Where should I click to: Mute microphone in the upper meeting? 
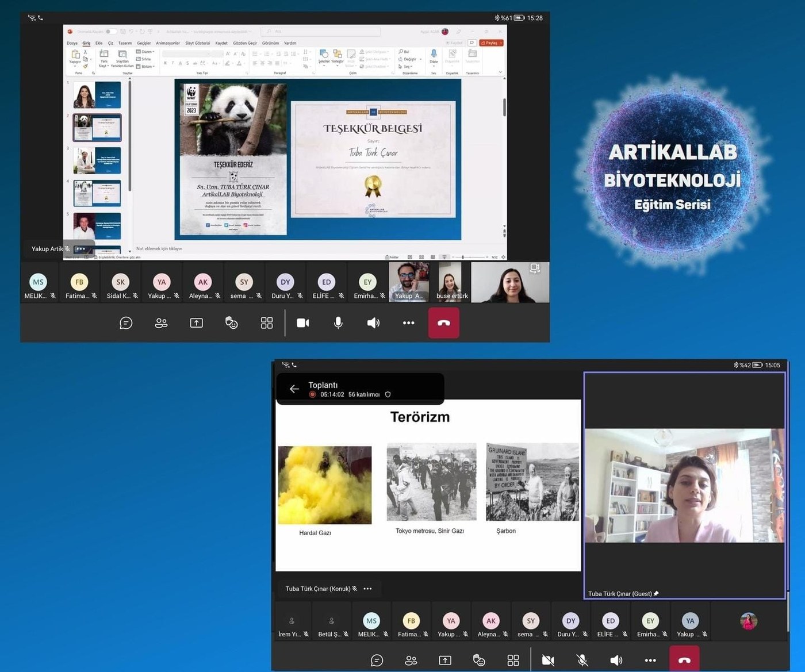[x=338, y=323]
